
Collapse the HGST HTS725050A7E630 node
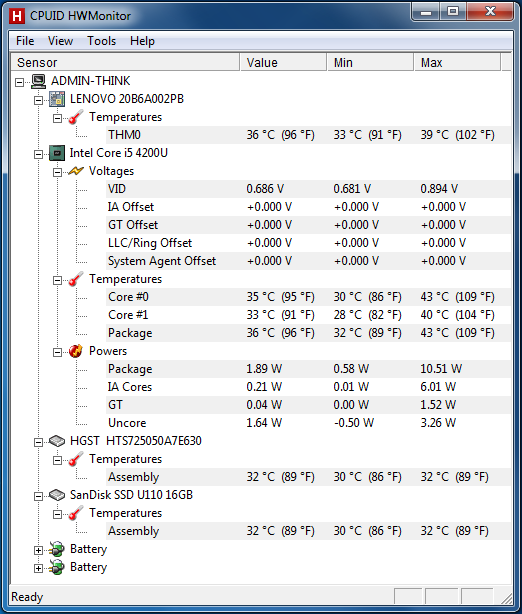[38, 442]
